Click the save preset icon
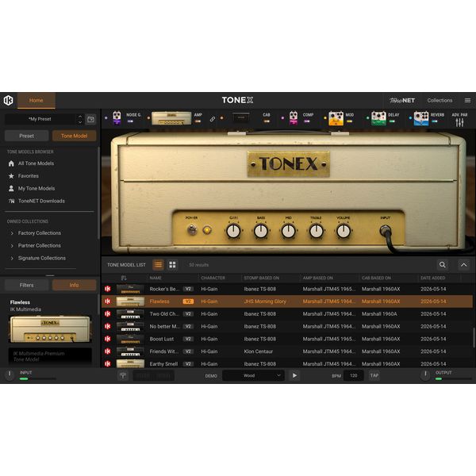 coord(90,119)
